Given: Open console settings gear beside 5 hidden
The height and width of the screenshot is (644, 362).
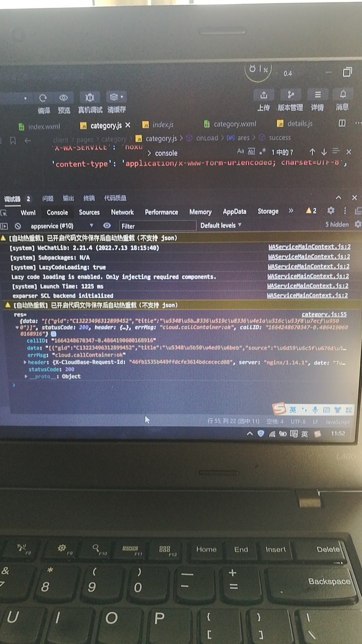Looking at the screenshot, I should pyautogui.click(x=358, y=224).
